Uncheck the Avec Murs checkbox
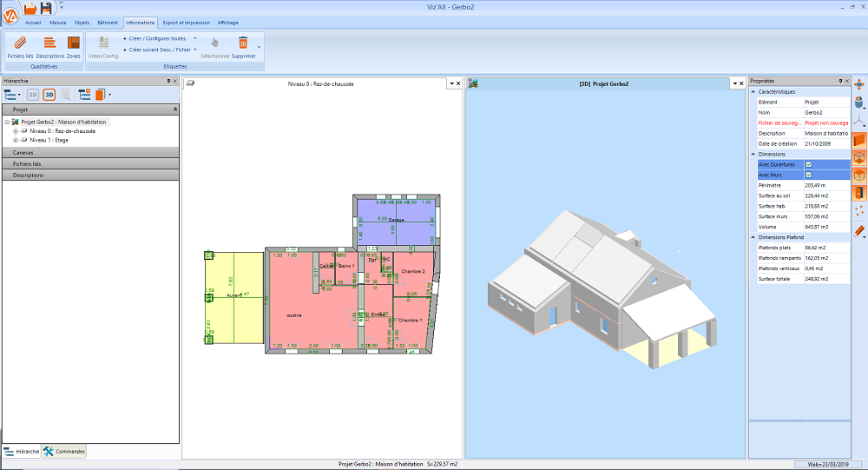868x470 pixels. pos(808,175)
